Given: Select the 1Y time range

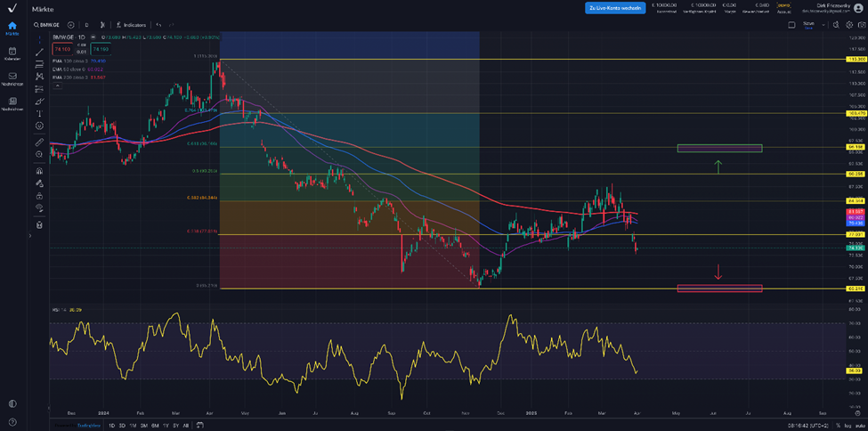Looking at the screenshot, I should [x=166, y=426].
